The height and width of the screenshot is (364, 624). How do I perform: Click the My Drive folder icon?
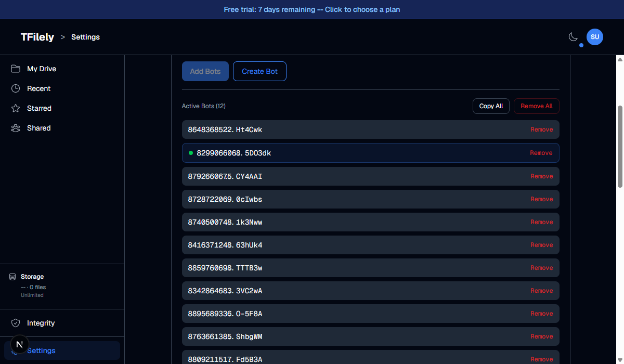16,69
